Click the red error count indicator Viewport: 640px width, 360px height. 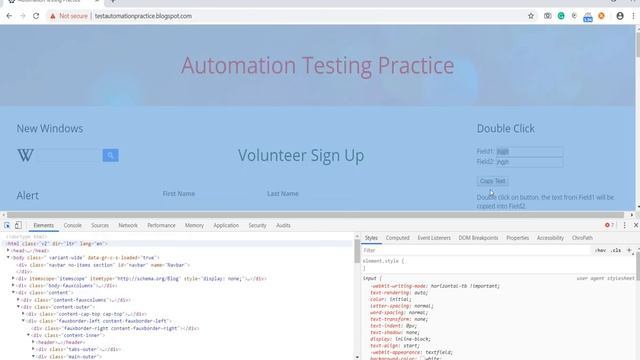(609, 225)
